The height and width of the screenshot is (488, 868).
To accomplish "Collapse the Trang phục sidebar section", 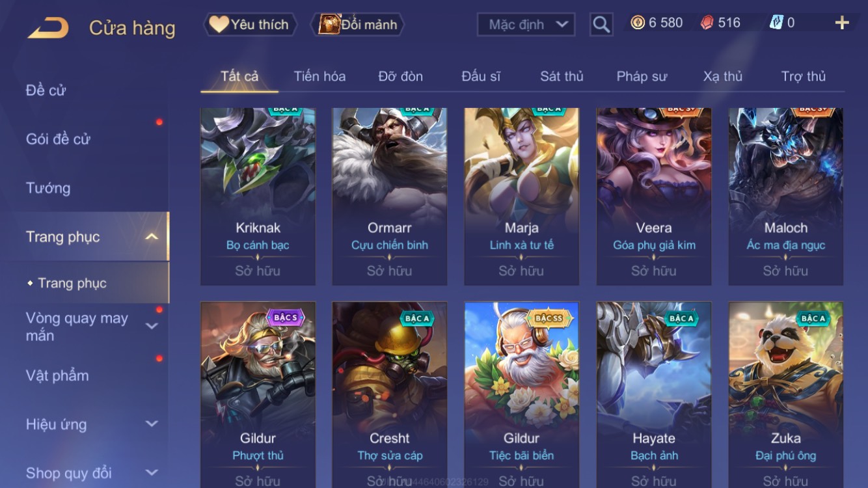I will tap(152, 237).
